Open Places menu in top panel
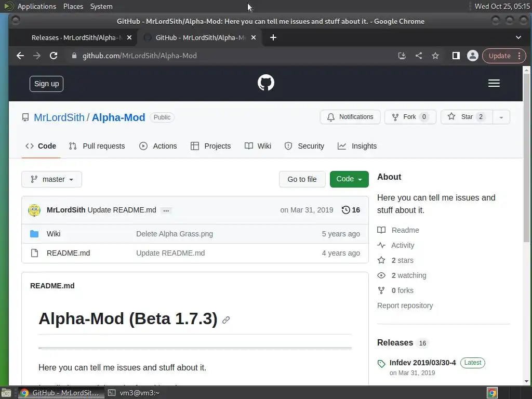 (73, 6)
